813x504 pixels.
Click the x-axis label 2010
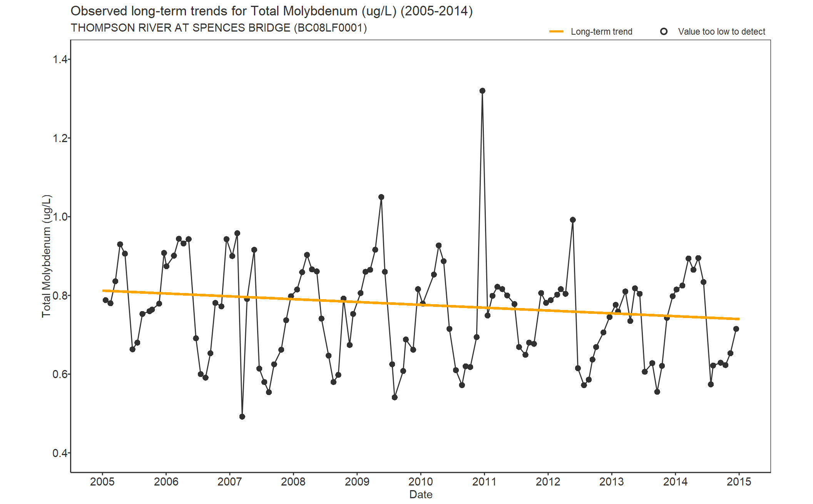[x=421, y=482]
